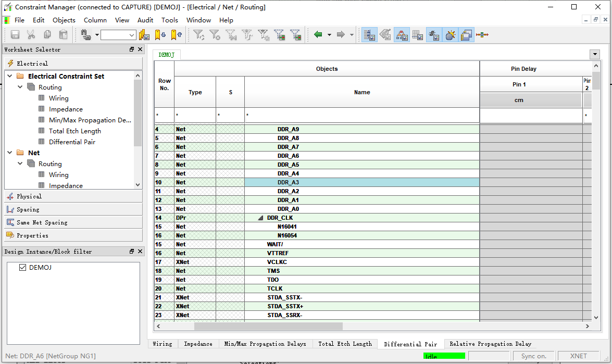Open the Objects menu
This screenshot has height=364, width=612.
pyautogui.click(x=64, y=20)
